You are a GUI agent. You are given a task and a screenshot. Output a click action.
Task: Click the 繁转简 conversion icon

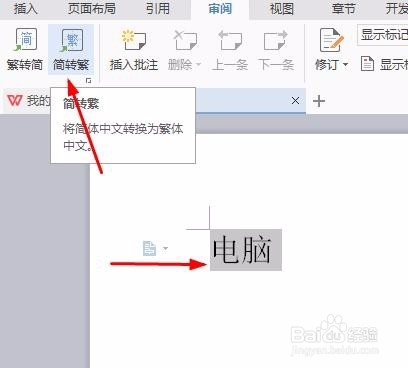point(24,40)
